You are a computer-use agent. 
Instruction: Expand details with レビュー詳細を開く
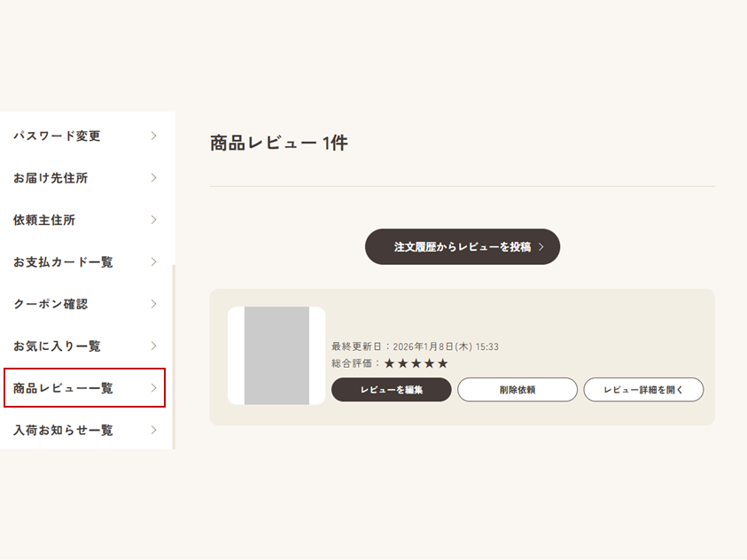point(643,390)
